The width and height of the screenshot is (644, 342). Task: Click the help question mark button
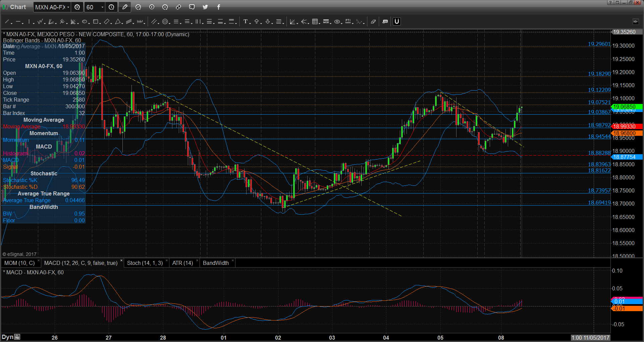610,2
